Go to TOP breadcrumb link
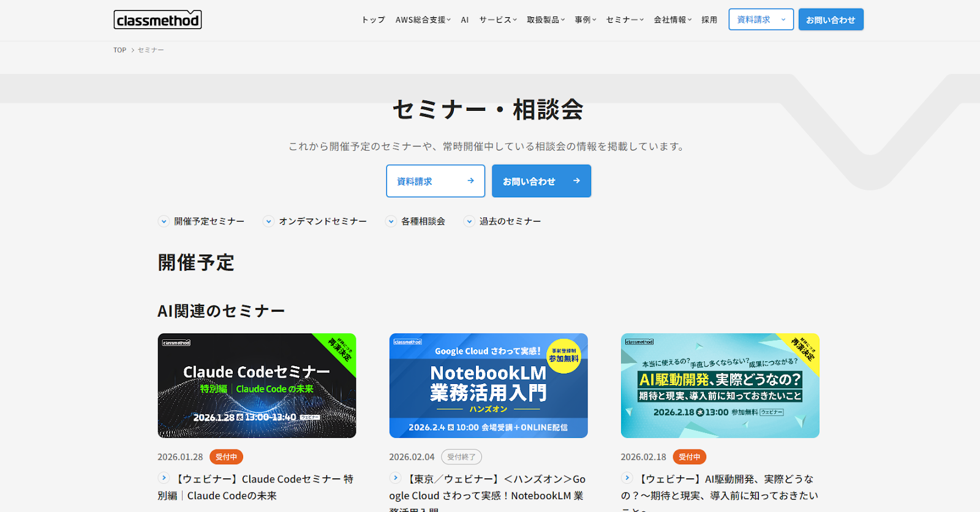This screenshot has height=512, width=980. tap(119, 50)
